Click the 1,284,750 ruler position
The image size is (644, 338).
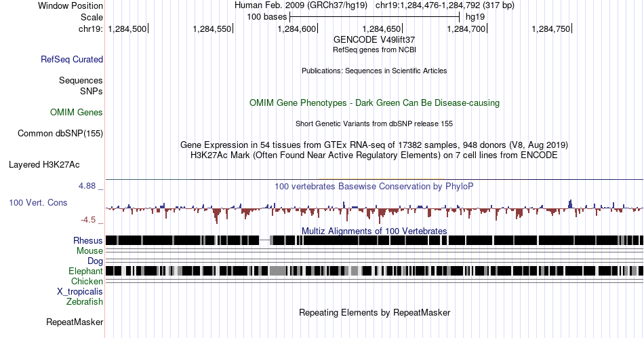pyautogui.click(x=552, y=29)
